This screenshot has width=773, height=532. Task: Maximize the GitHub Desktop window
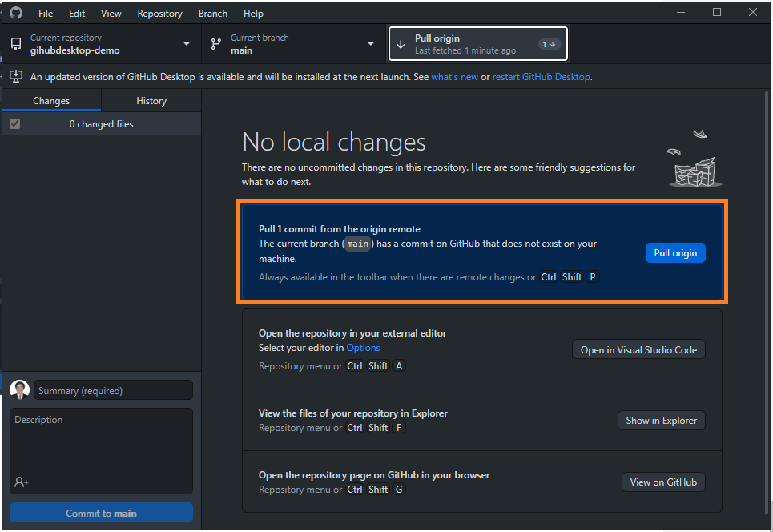[x=717, y=12]
